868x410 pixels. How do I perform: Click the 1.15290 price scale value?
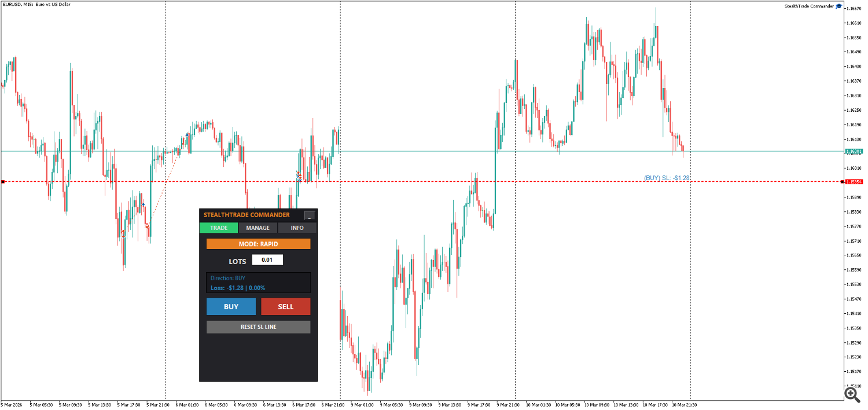pos(854,342)
